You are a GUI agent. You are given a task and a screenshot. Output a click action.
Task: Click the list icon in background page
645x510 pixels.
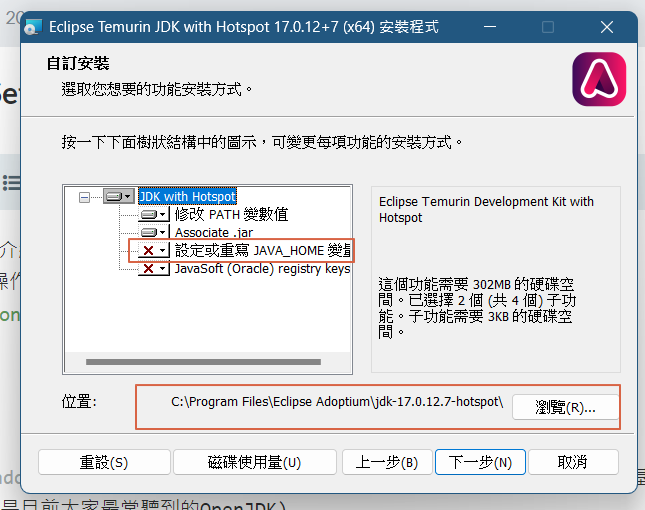tap(12, 183)
